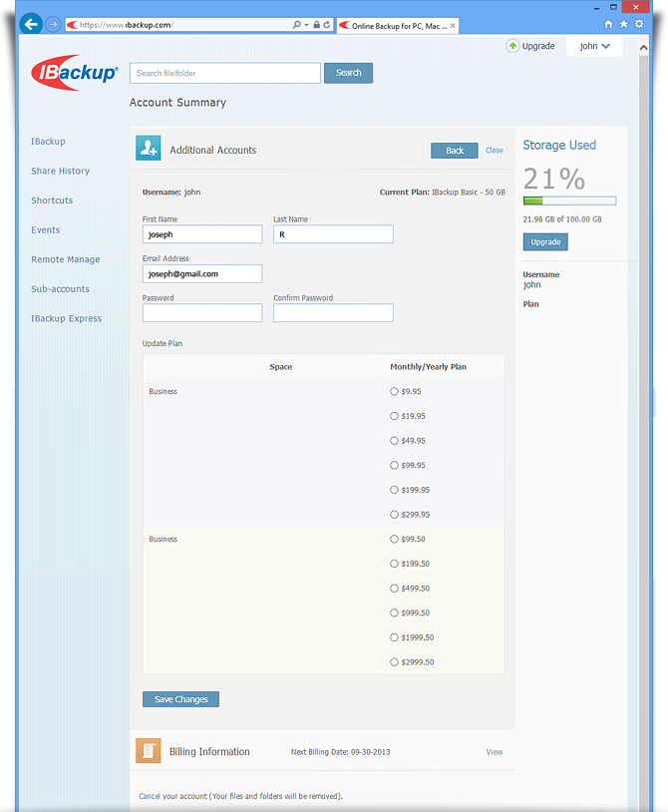This screenshot has height=812, width=668.
Task: Choose the $199.95 plan option
Action: pyautogui.click(x=394, y=490)
